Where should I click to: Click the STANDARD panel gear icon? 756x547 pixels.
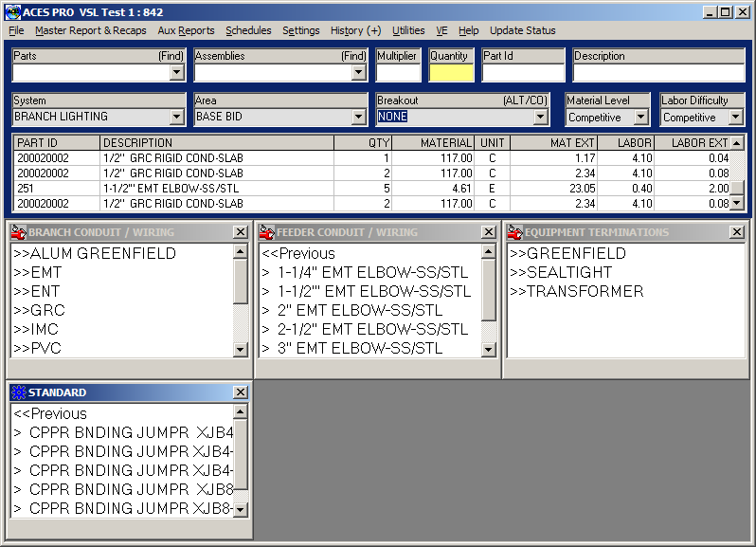click(x=19, y=392)
